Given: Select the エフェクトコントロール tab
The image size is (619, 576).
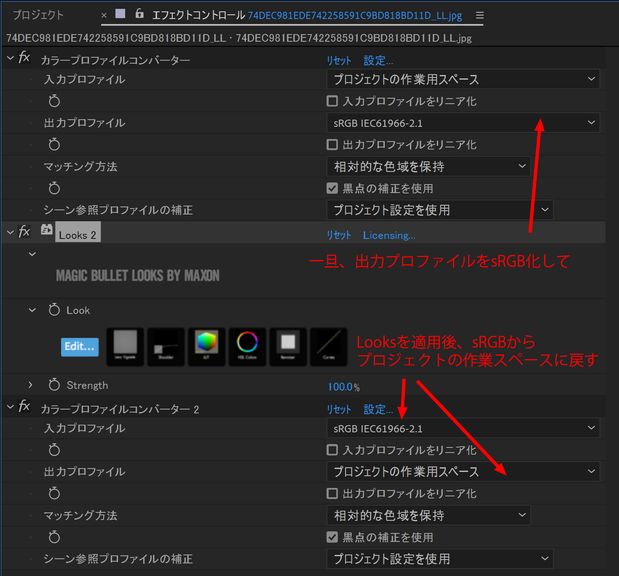Looking at the screenshot, I should [x=307, y=15].
